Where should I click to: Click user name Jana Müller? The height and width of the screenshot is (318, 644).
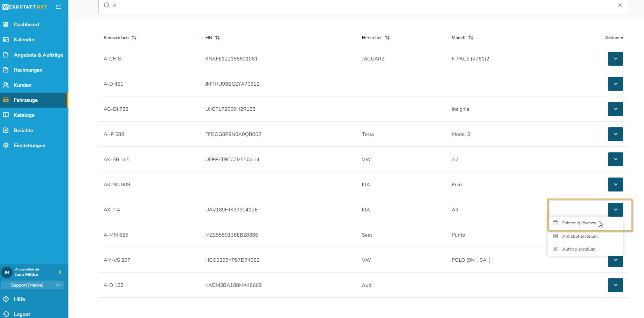27,275
